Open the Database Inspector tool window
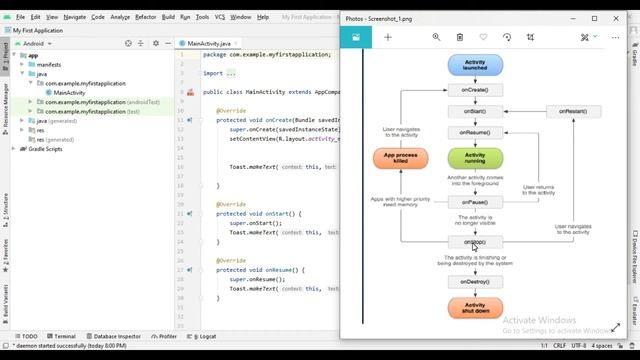Viewport: 640px width, 360px height. [x=113, y=336]
